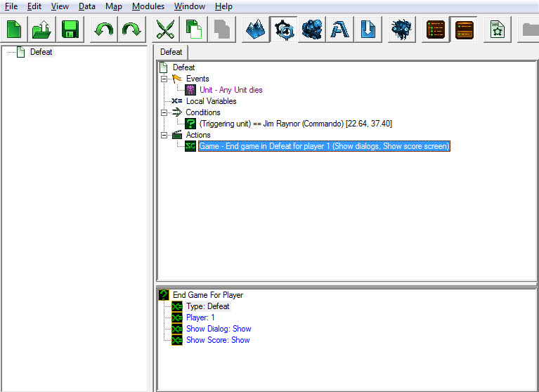Open the Modules menu
This screenshot has height=392, width=539.
tap(148, 6)
